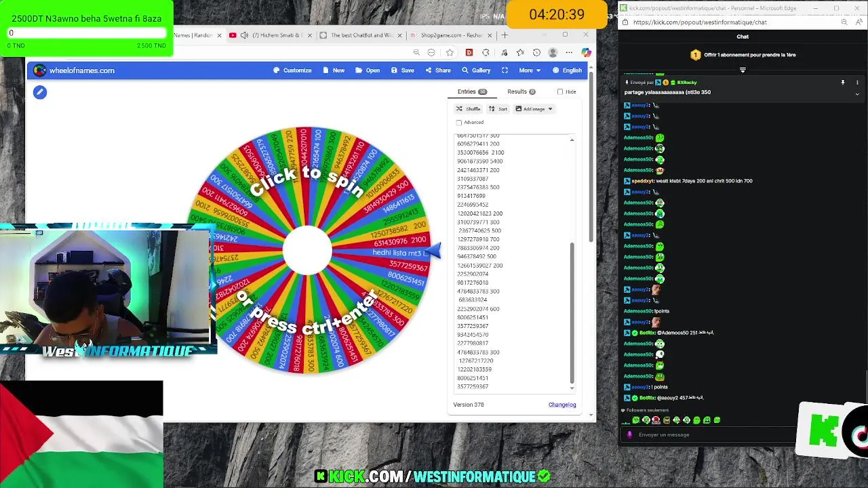Expand the pinned message chevron
Image resolution: width=868 pixels, height=488 pixels.
(x=857, y=94)
